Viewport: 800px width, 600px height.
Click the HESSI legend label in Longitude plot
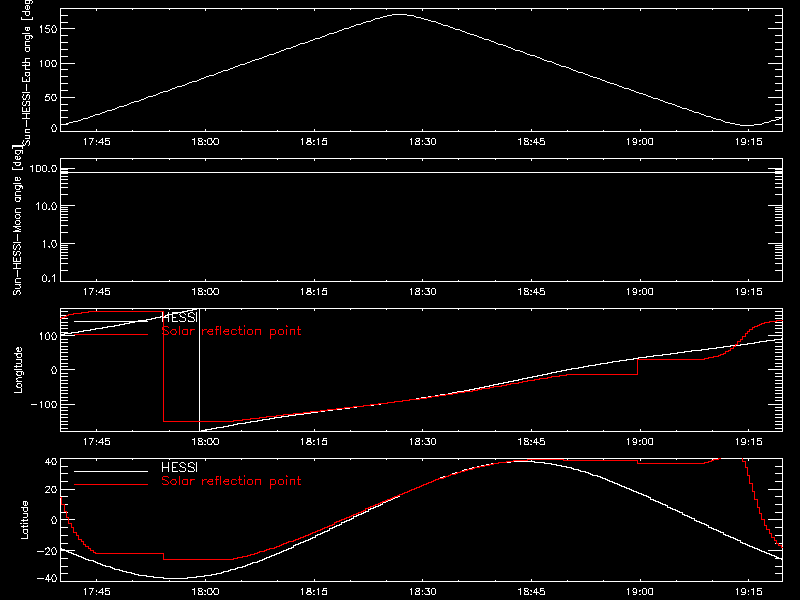click(x=179, y=317)
